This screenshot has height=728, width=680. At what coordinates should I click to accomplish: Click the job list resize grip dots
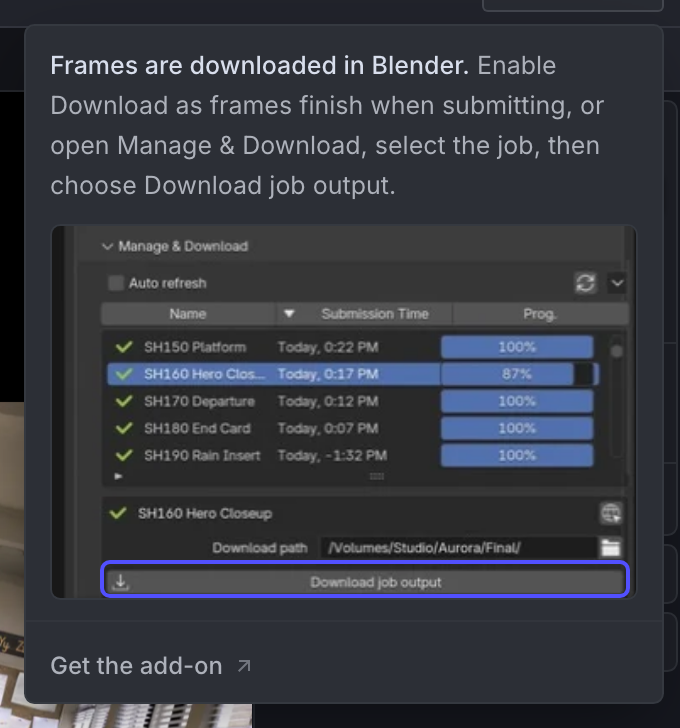click(x=376, y=476)
